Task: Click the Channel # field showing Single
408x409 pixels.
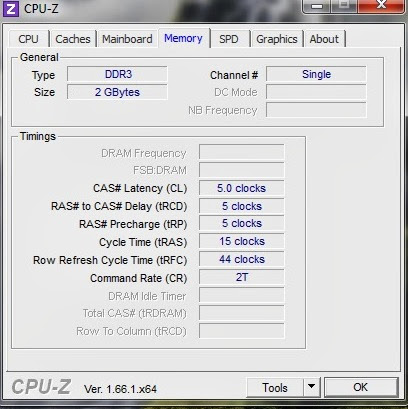Action: [x=316, y=74]
